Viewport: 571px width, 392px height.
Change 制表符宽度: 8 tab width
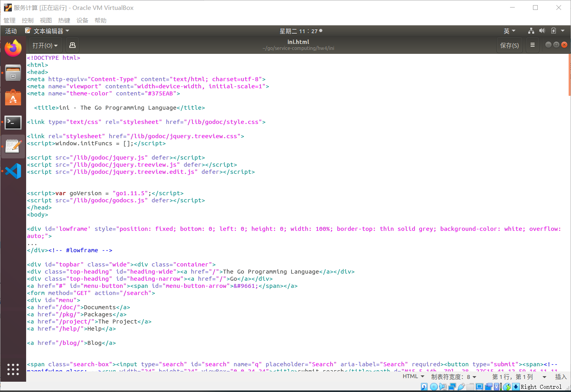point(454,377)
